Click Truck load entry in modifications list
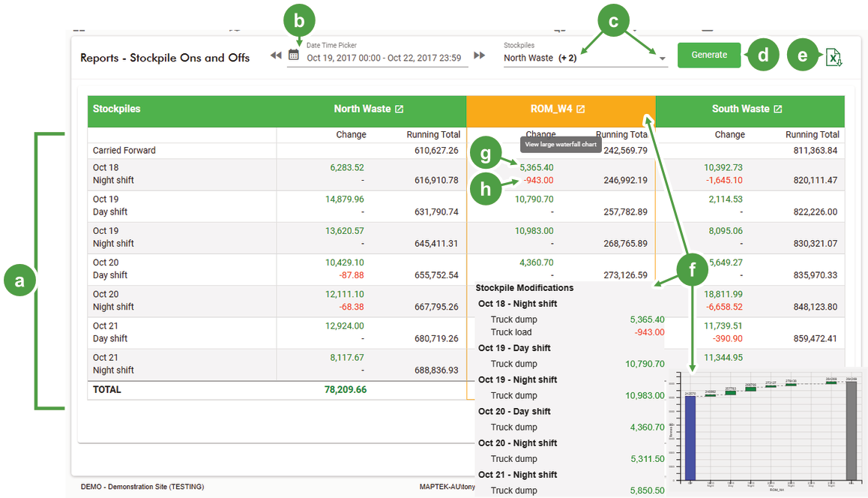 point(511,332)
